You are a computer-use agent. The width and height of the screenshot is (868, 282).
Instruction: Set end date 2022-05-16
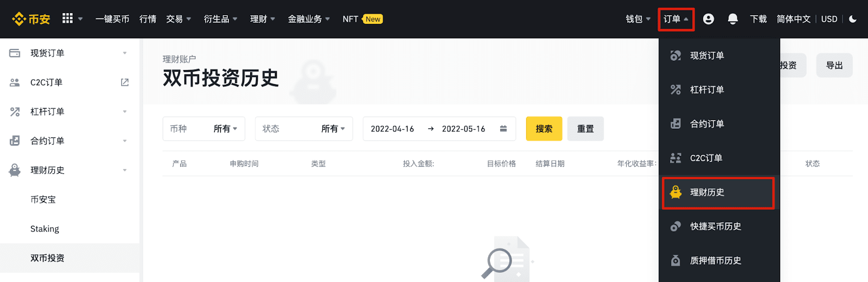pos(463,129)
